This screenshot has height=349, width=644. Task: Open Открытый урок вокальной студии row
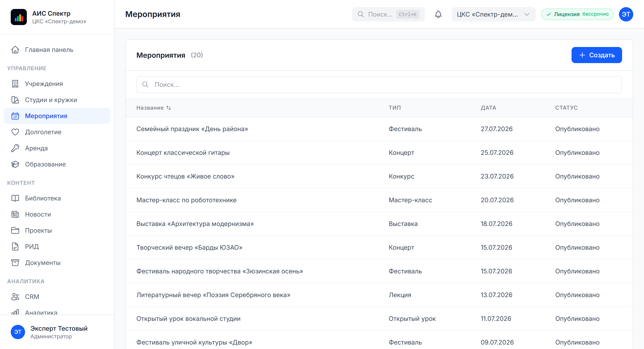tap(379, 319)
